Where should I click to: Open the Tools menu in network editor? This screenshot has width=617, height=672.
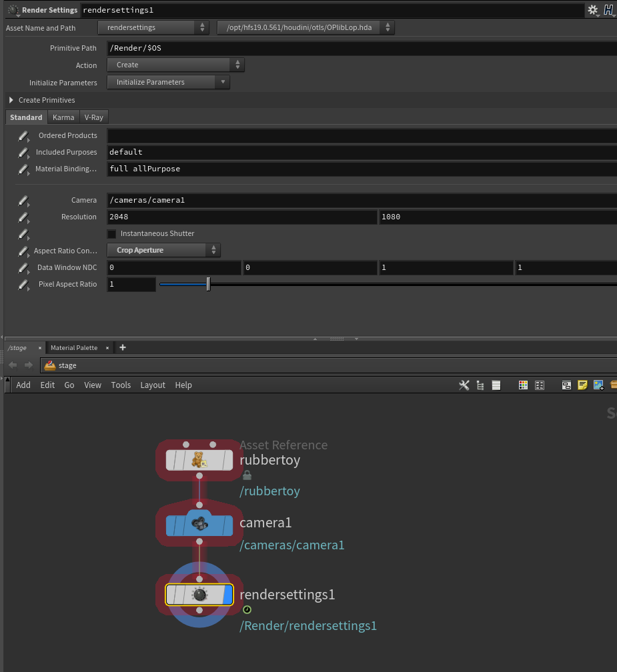point(121,385)
